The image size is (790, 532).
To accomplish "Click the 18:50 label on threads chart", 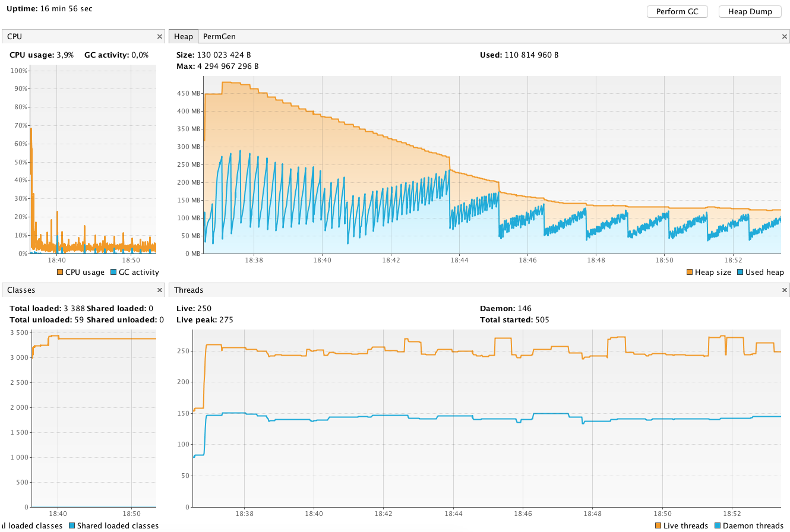I will coord(663,514).
